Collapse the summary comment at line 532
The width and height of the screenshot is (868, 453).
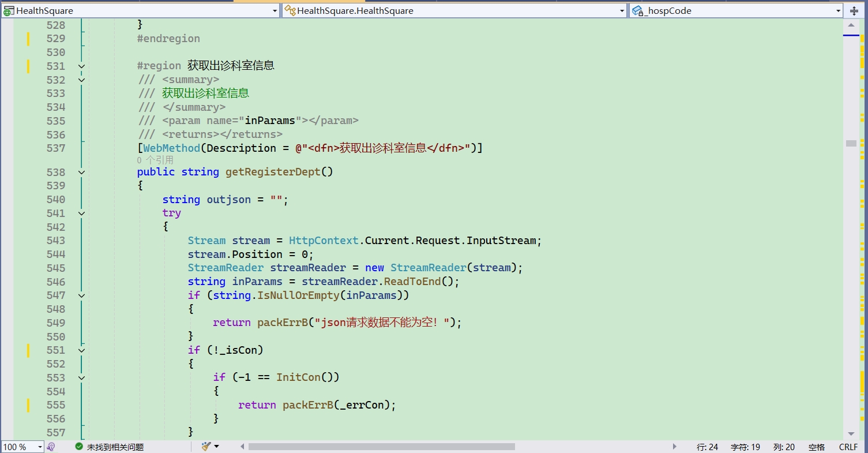tap(81, 80)
